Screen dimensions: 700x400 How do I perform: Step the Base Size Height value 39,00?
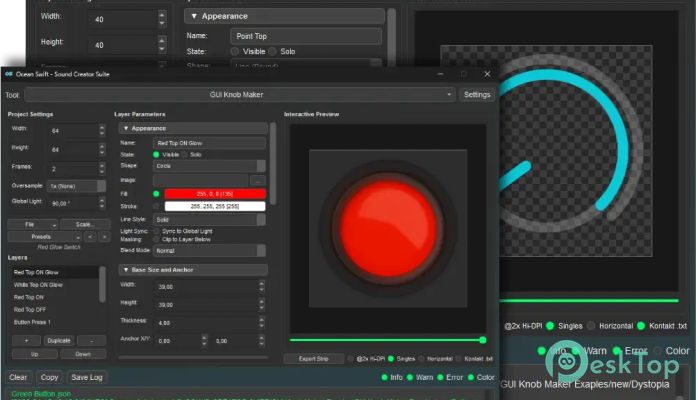coord(262,305)
